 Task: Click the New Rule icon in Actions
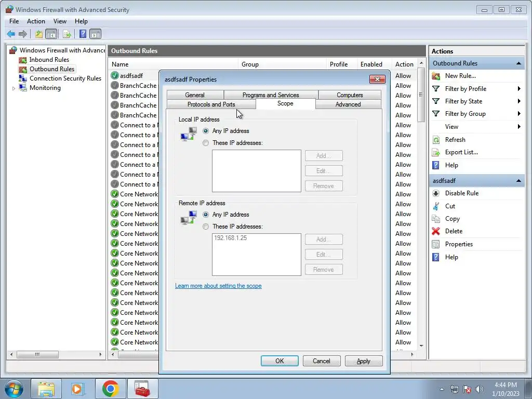[x=436, y=76]
